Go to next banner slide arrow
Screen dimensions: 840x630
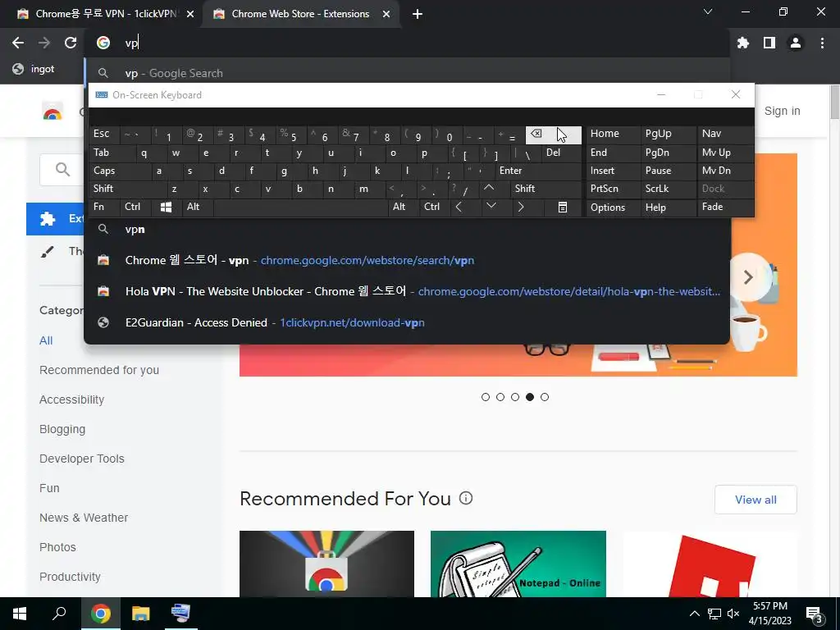(748, 277)
